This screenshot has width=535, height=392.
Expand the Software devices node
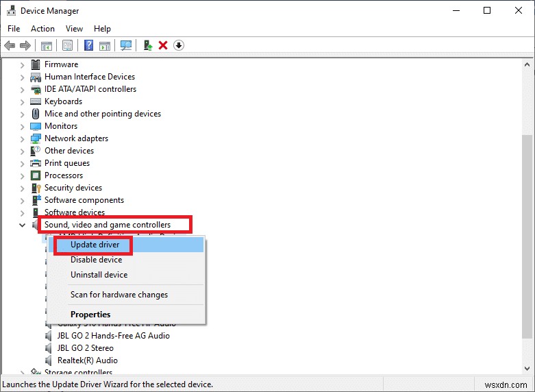pyautogui.click(x=22, y=213)
